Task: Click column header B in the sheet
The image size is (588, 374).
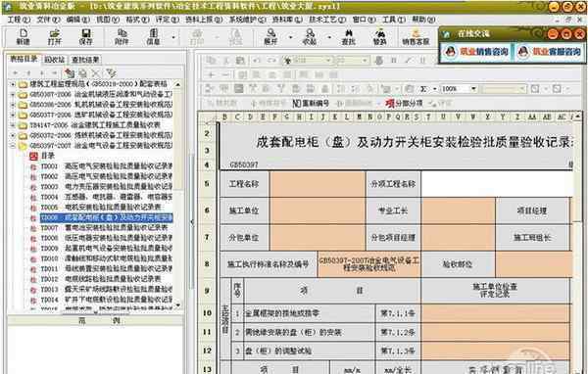Action: point(224,117)
